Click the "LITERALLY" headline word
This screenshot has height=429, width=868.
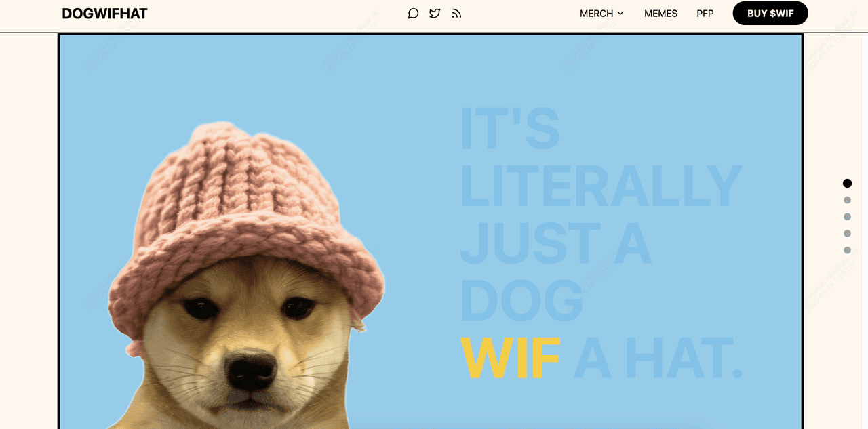pyautogui.click(x=601, y=186)
